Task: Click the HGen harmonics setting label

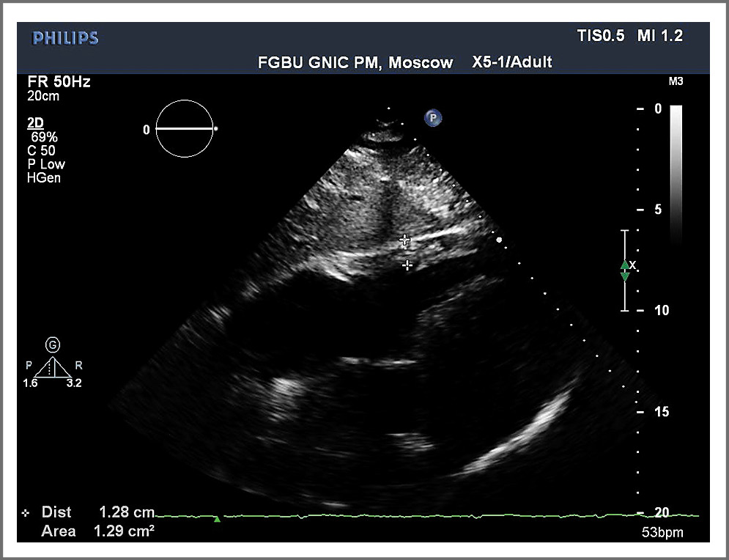Action: point(44,177)
